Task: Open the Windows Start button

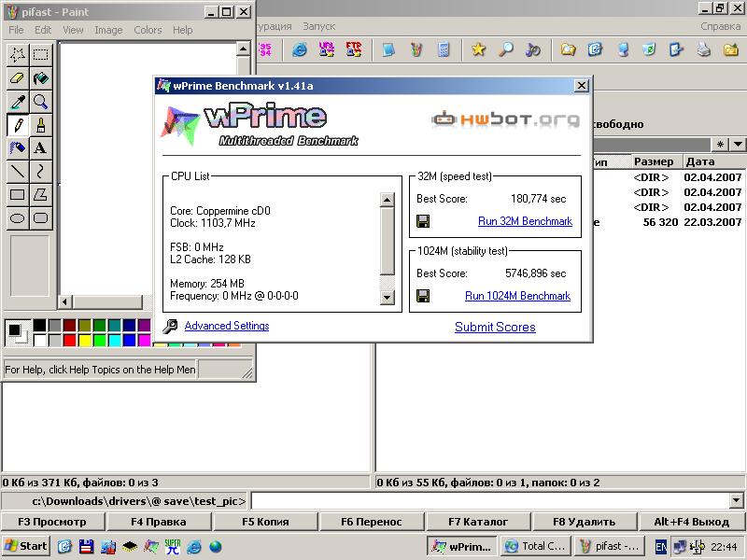Action: click(x=26, y=546)
